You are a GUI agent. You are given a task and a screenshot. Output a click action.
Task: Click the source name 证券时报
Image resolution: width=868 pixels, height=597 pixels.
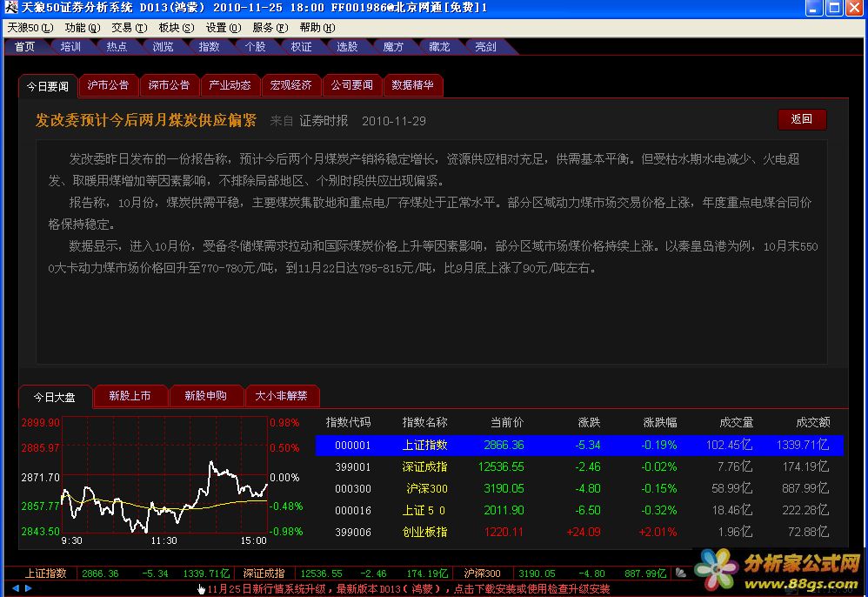(324, 121)
